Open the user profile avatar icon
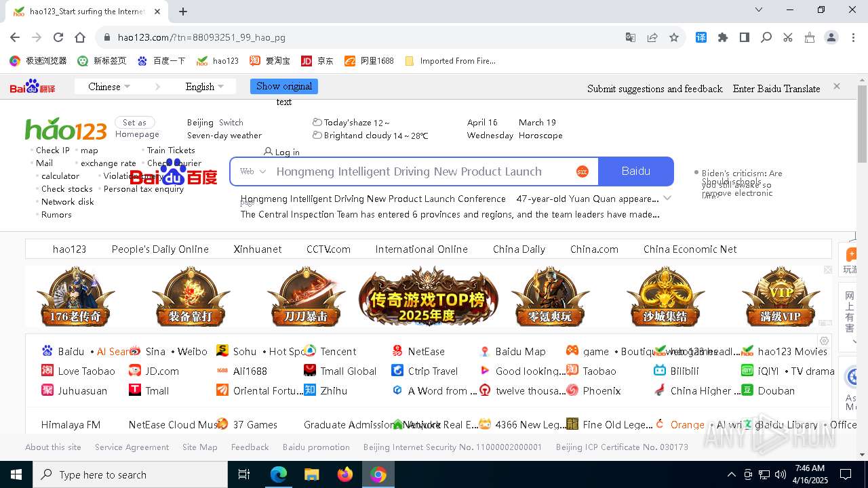The height and width of the screenshot is (488, 868). [x=831, y=37]
